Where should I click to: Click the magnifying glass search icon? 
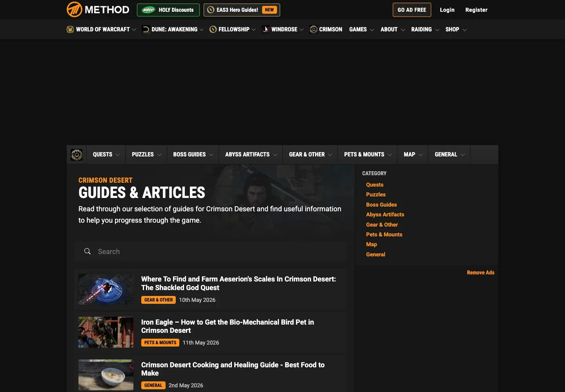tap(87, 251)
